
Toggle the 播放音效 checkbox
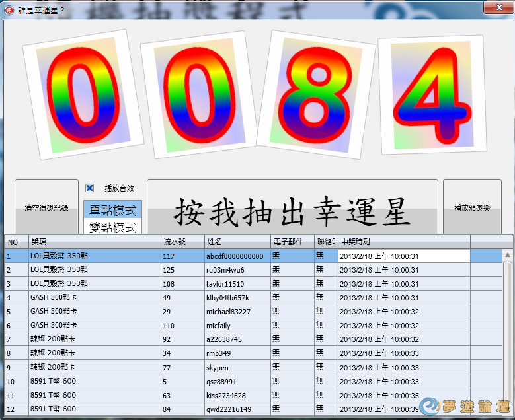pyautogui.click(x=89, y=188)
